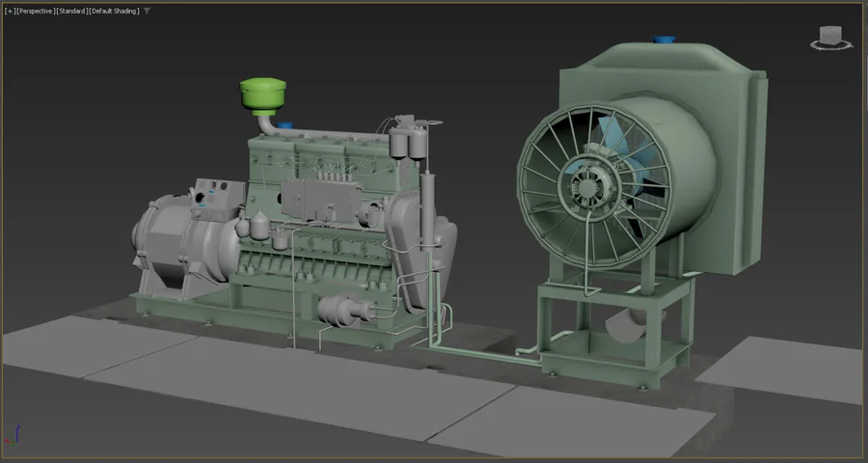This screenshot has height=463, width=868.
Task: Open the Perspective viewport label menu
Action: pos(36,11)
